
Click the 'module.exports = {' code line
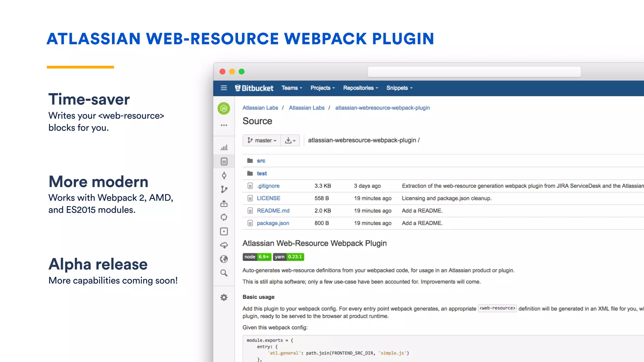click(270, 340)
